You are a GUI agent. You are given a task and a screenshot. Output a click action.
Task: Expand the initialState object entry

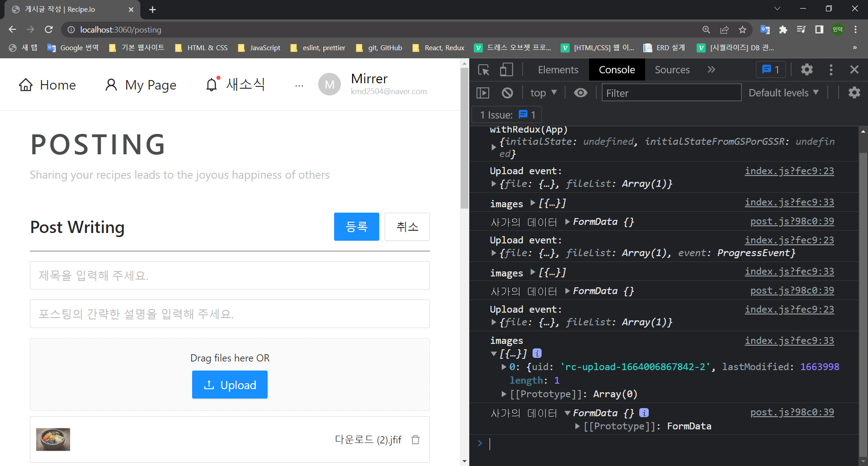coord(494,147)
